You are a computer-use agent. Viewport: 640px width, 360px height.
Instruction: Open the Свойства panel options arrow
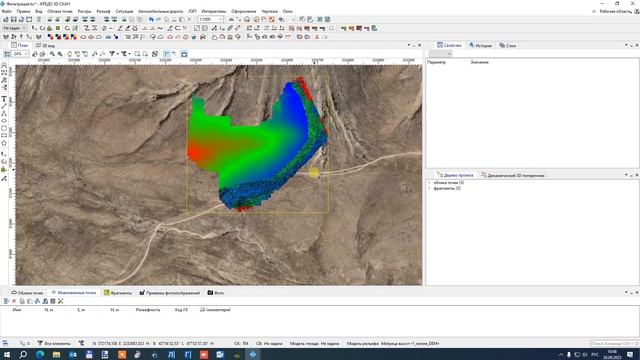[626, 45]
